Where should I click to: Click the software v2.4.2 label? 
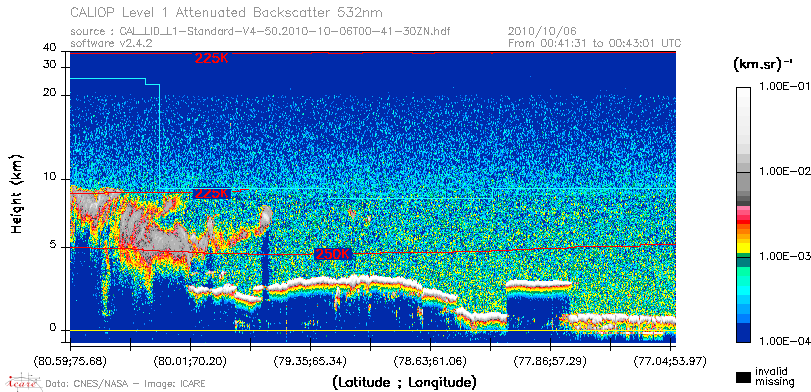click(x=111, y=43)
